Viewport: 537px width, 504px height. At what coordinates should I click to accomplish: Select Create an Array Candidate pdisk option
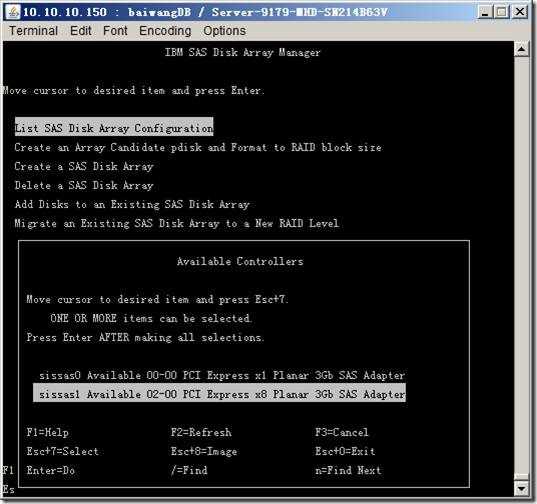(x=198, y=148)
